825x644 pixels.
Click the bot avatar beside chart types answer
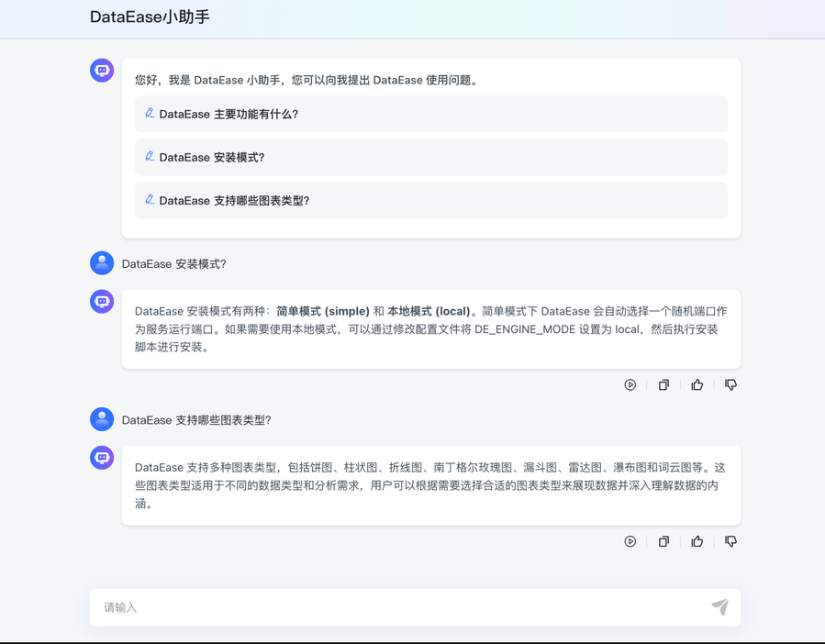coord(102,458)
